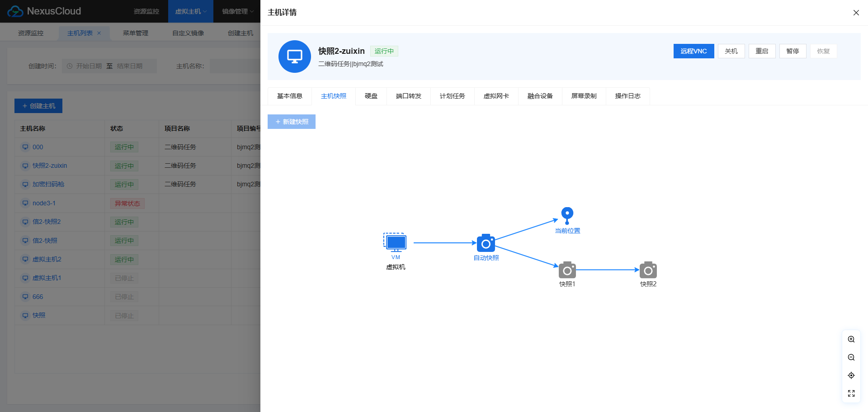Click the 重启 button
Image resolution: width=868 pixels, height=412 pixels.
(762, 51)
